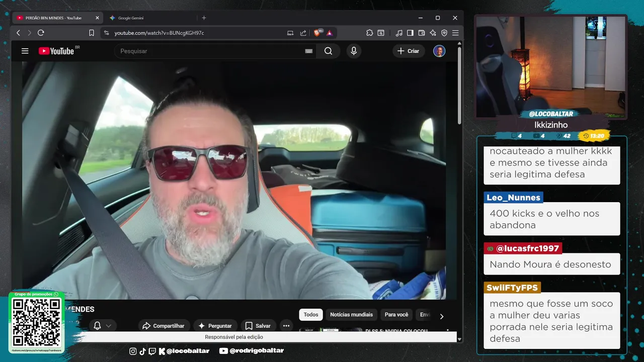Image resolution: width=644 pixels, height=362 pixels.
Task: Start voice search with the microphone
Action: pos(354,51)
